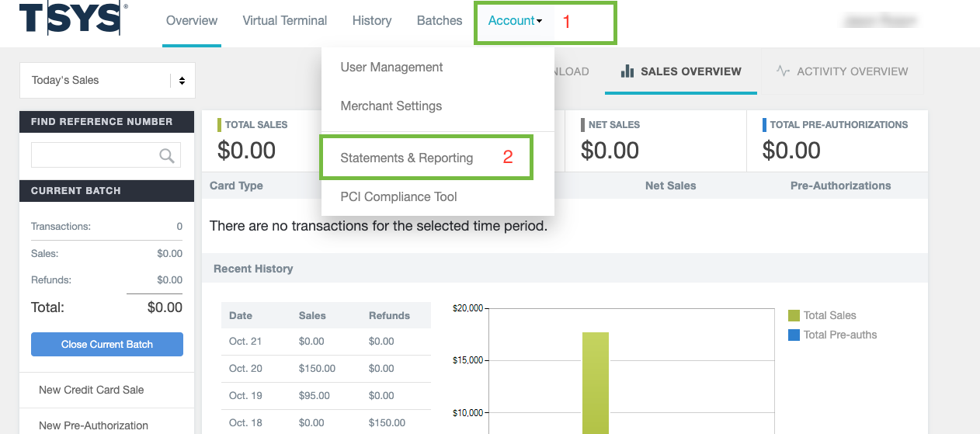Image resolution: width=980 pixels, height=434 pixels.
Task: Open the Account dropdown menu
Action: coord(515,21)
